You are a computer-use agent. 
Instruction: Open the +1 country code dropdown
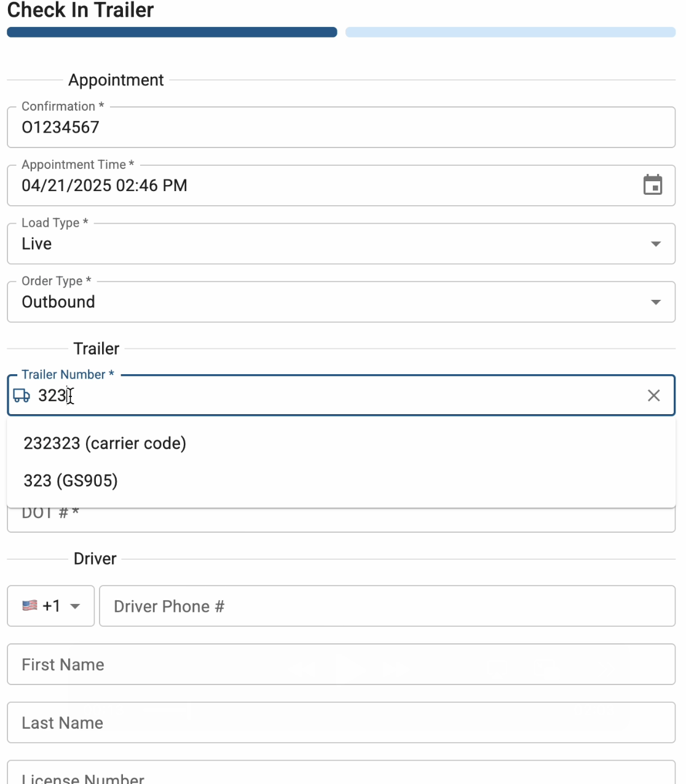pyautogui.click(x=51, y=606)
